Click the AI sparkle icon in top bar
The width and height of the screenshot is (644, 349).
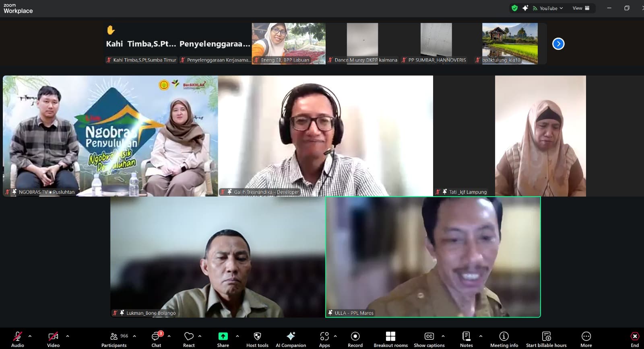(525, 8)
